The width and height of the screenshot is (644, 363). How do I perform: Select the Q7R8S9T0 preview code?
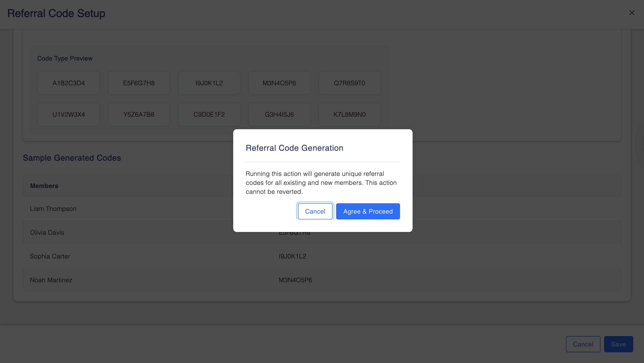[349, 83]
